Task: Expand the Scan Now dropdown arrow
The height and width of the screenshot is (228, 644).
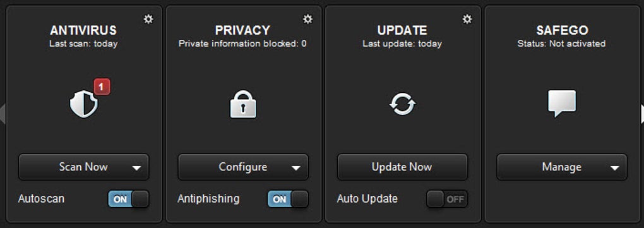Action: click(137, 167)
